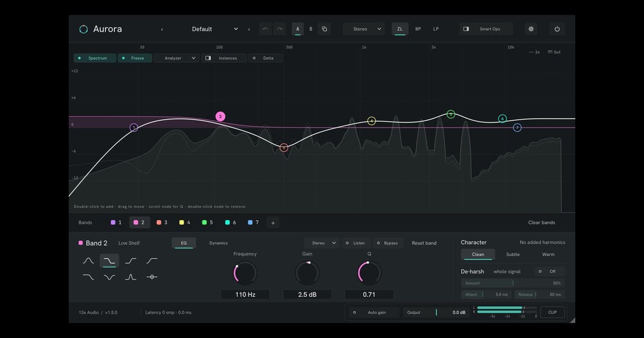644x338 pixels.
Task: Open the band Stereo placement dropdown
Action: [x=322, y=243]
